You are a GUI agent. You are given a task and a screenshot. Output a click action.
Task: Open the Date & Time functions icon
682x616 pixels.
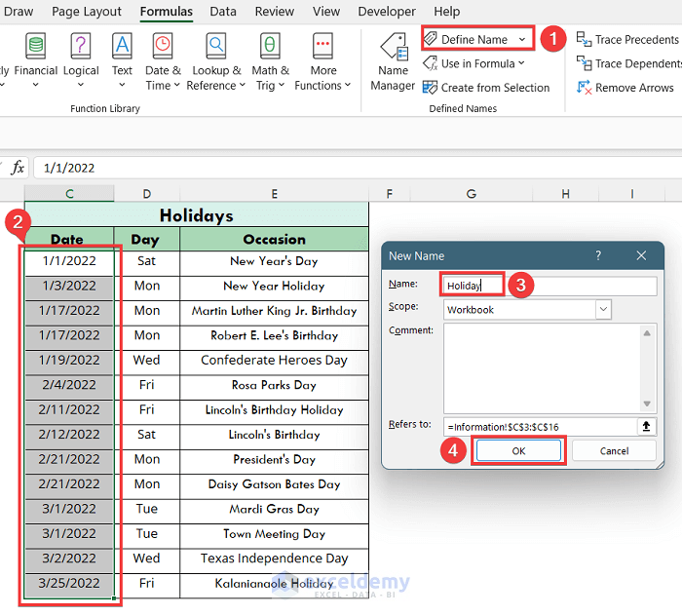coord(163,46)
